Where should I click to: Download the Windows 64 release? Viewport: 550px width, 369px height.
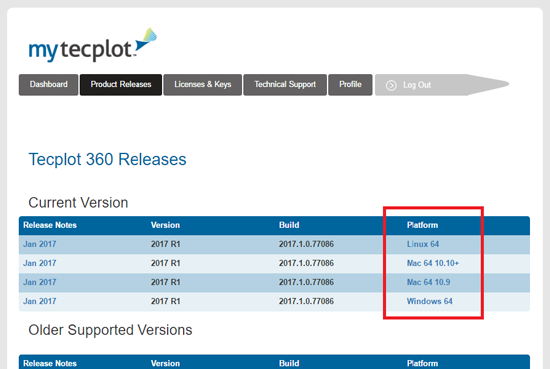[429, 301]
